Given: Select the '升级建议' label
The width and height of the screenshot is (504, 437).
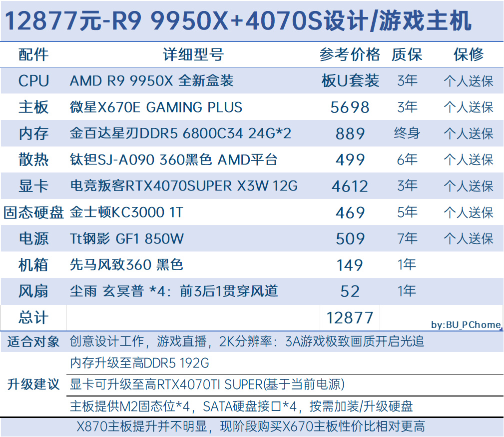Looking at the screenshot, I should tap(33, 384).
